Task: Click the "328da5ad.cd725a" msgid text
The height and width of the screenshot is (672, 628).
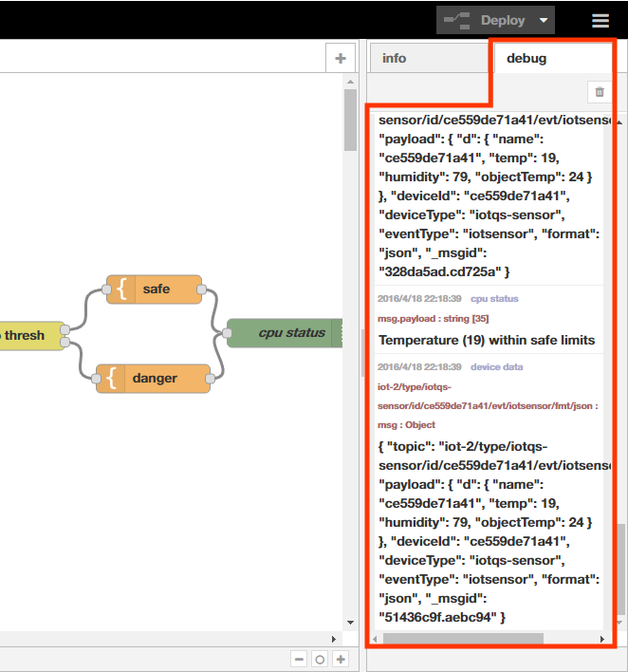Action: coord(440,272)
